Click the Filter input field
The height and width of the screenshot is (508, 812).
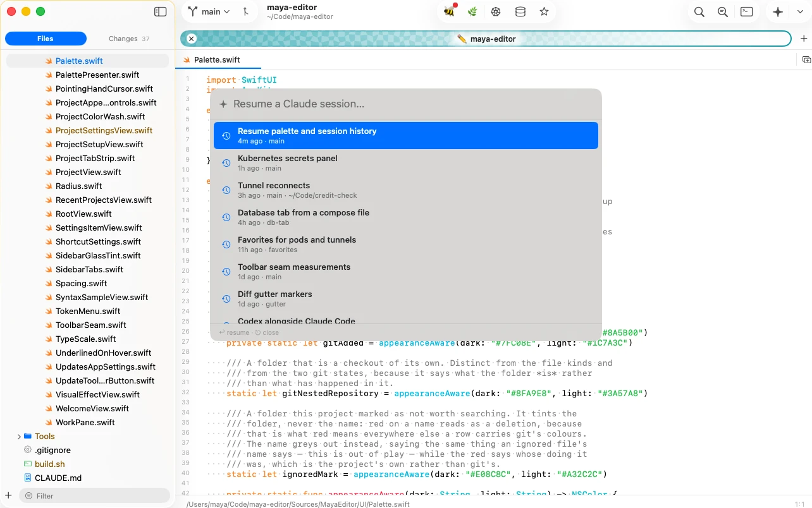[x=95, y=495]
